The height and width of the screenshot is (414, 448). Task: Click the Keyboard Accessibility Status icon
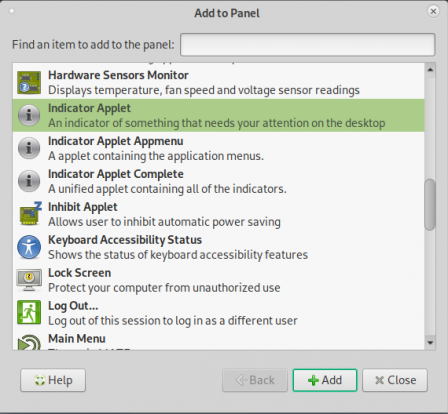[x=29, y=247]
